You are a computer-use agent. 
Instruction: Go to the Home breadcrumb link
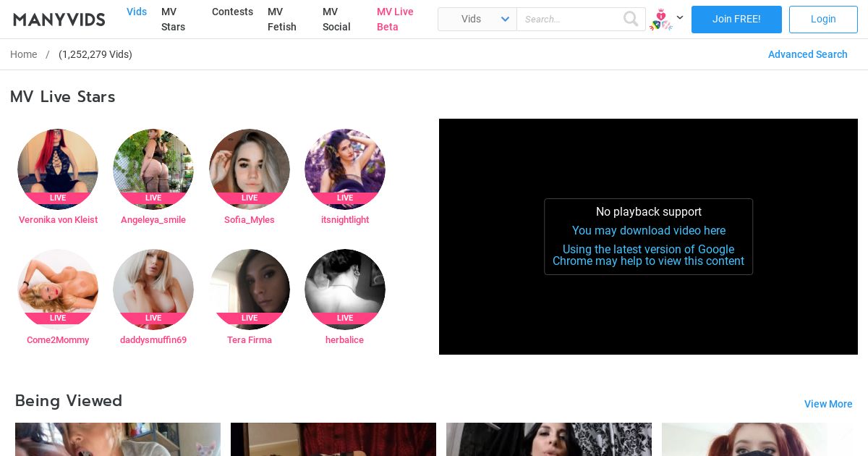[23, 54]
